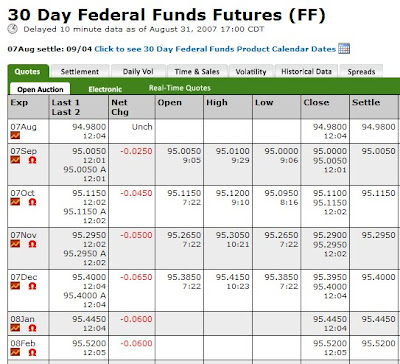Open the Historical Data tab
Image resolution: width=400 pixels, height=364 pixels.
coord(306,71)
